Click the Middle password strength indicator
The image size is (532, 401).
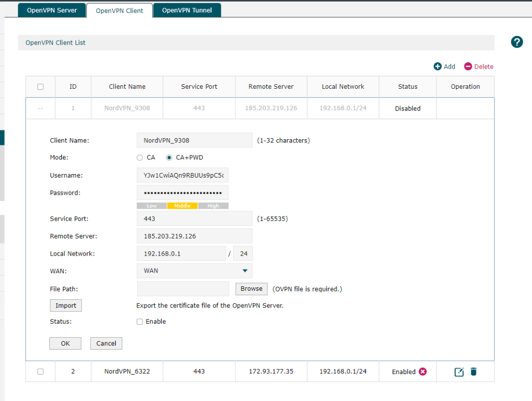pos(182,206)
